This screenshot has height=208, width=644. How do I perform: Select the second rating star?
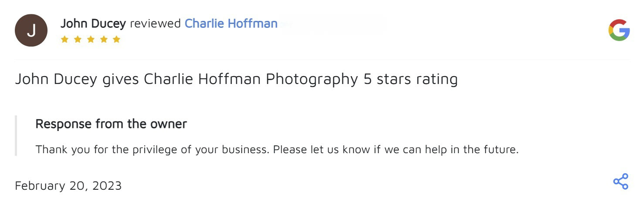click(x=78, y=40)
